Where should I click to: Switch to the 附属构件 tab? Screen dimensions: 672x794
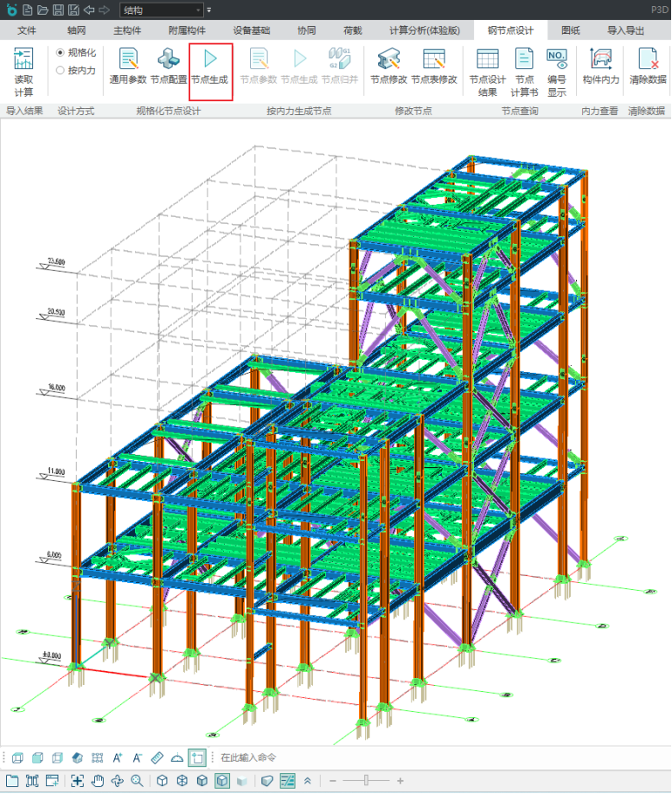tap(187, 30)
